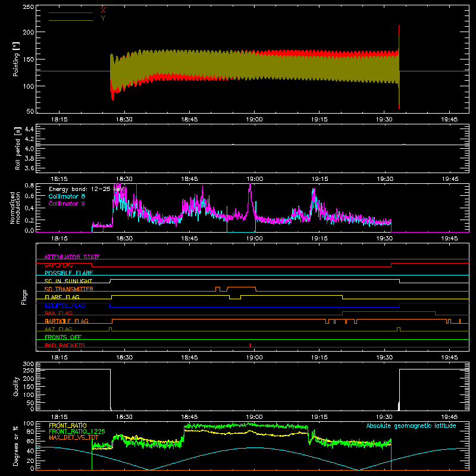Click the Flags axis title
This screenshot has height=476, width=476.
tap(24, 297)
